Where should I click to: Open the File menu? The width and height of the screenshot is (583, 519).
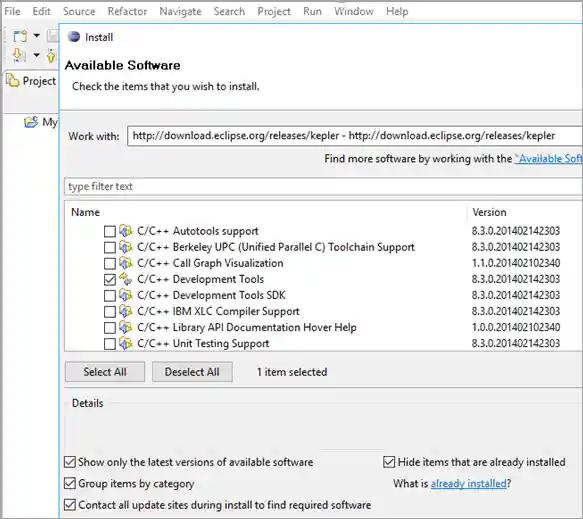pyautogui.click(x=12, y=11)
